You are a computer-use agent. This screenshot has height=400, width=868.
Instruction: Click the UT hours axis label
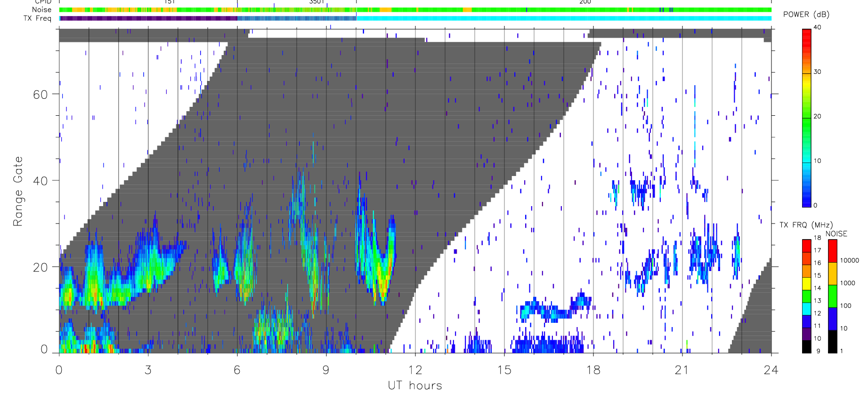tap(415, 385)
